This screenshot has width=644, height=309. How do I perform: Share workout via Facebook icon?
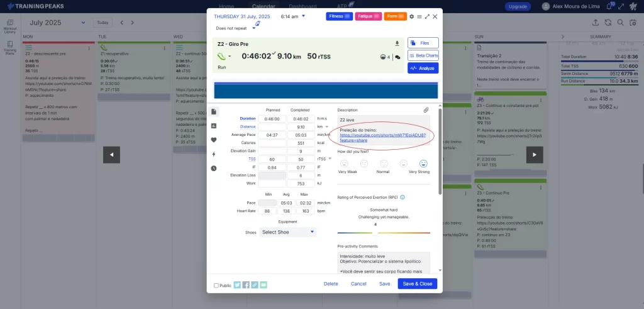coord(246,284)
